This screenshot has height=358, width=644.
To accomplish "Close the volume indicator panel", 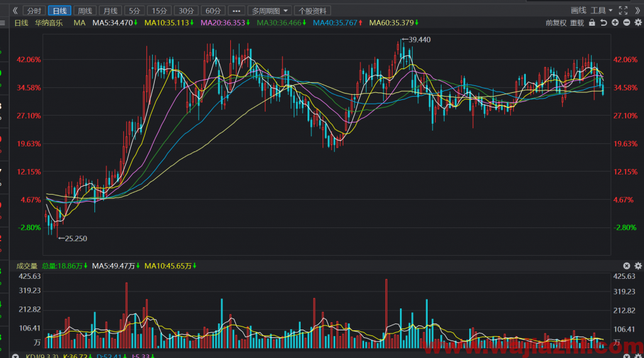I will click(626, 266).
